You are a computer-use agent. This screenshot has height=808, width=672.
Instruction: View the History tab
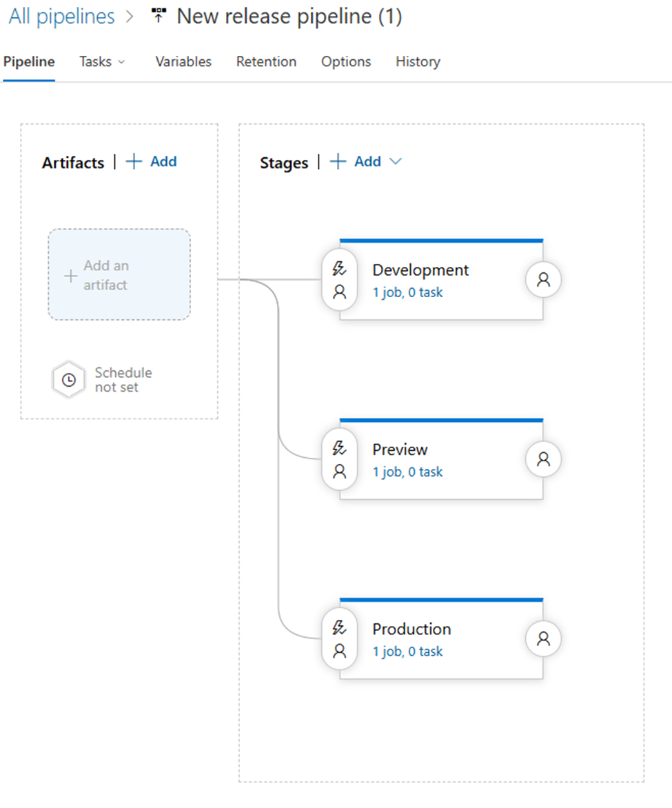coord(418,61)
